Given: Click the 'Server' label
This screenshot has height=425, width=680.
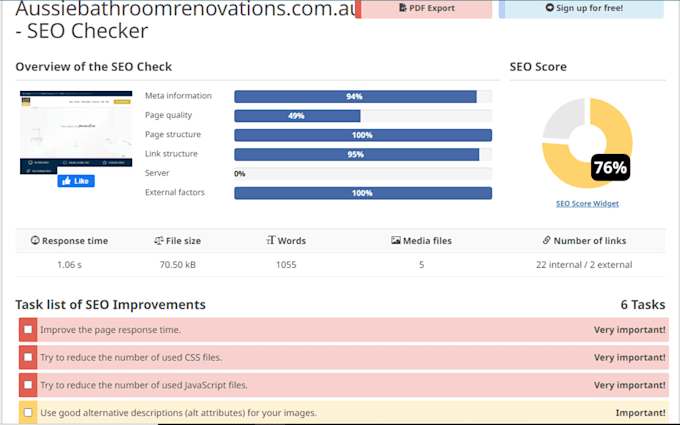Looking at the screenshot, I should click(x=157, y=173).
